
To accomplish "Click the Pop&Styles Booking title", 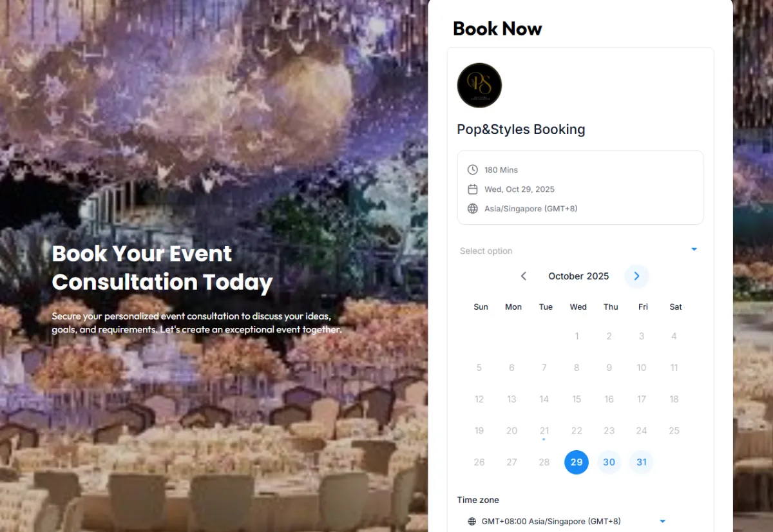I will coord(521,129).
